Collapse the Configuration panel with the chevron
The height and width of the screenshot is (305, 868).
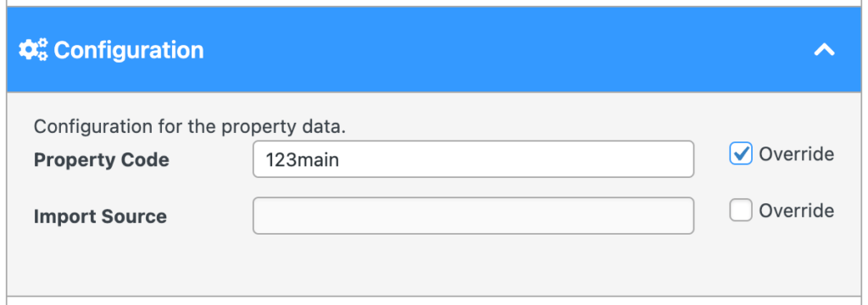click(x=824, y=50)
